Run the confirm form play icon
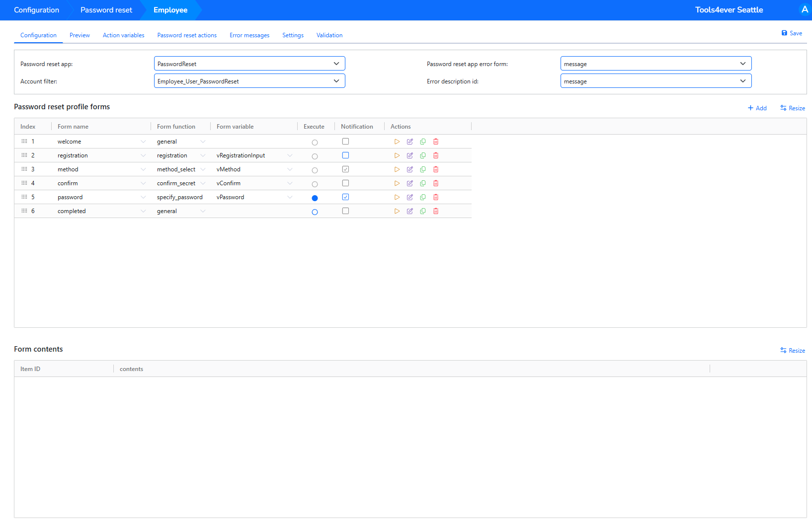Image resolution: width=812 pixels, height=523 pixels. (x=397, y=183)
